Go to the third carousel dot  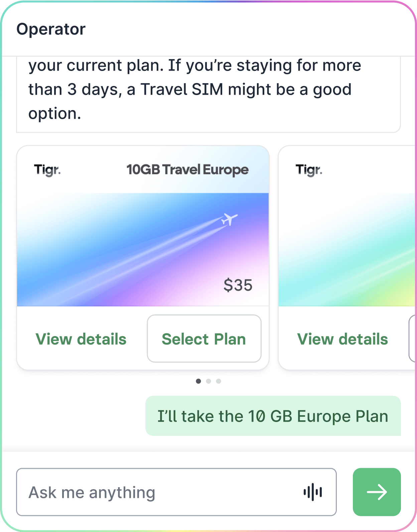219,381
